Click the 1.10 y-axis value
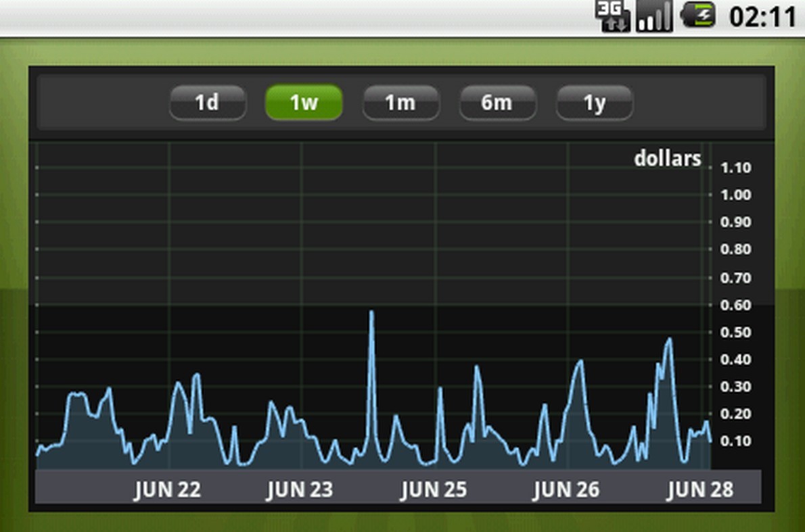805x532 pixels. [735, 168]
